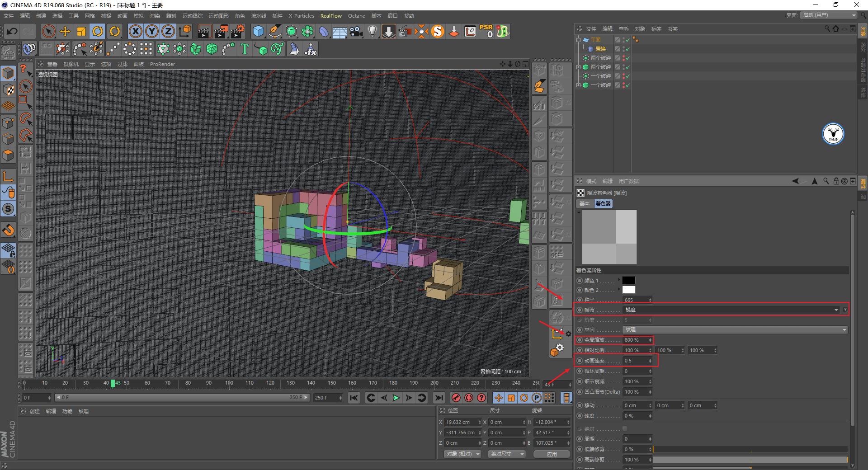Expand the 平面 object in the object manager
868x470 pixels.
[x=579, y=40]
